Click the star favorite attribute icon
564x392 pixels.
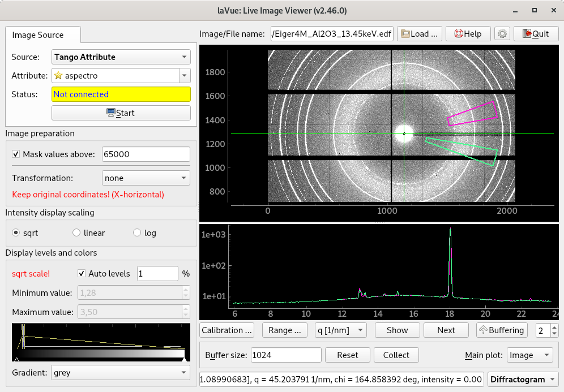pos(58,76)
